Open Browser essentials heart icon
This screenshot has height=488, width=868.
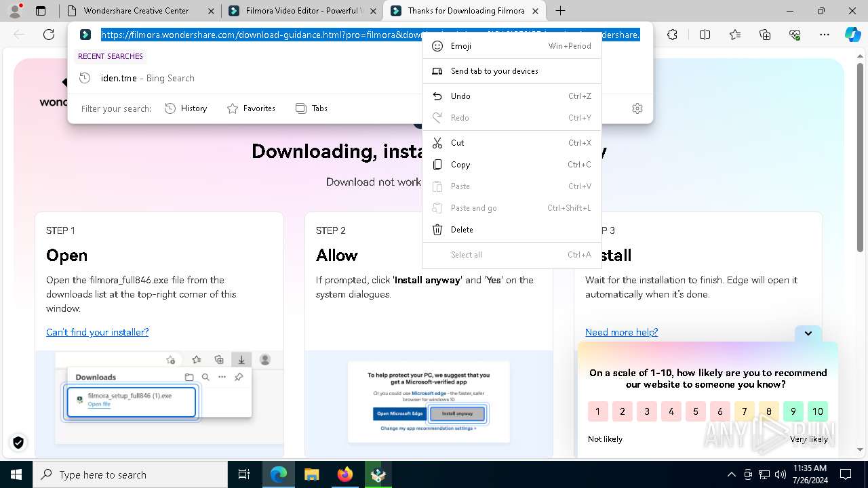tap(795, 35)
